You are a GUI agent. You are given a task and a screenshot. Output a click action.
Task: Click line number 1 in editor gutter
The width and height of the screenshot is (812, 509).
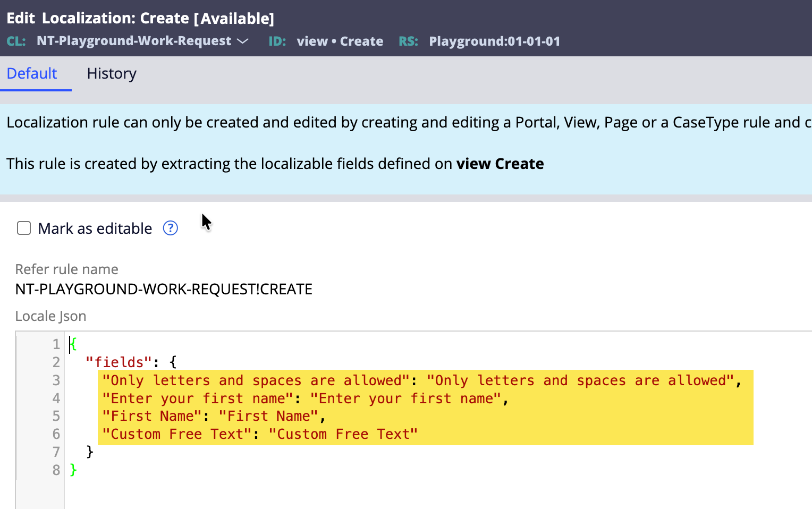pos(56,344)
